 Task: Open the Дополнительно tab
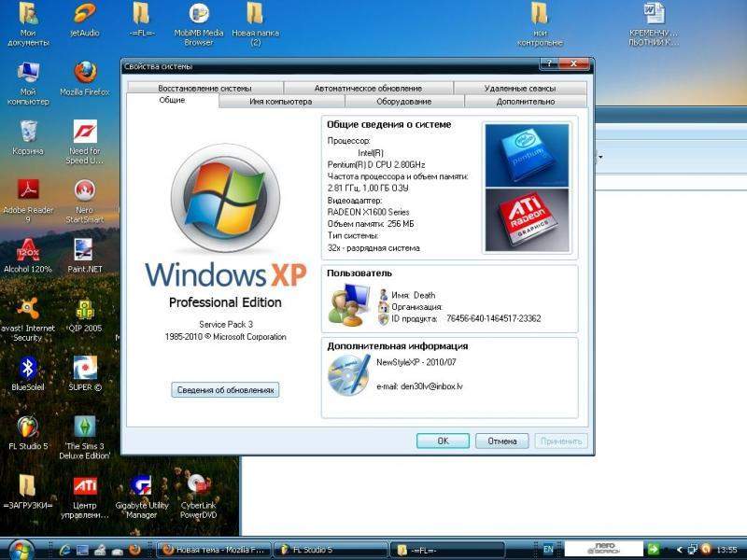click(x=525, y=101)
